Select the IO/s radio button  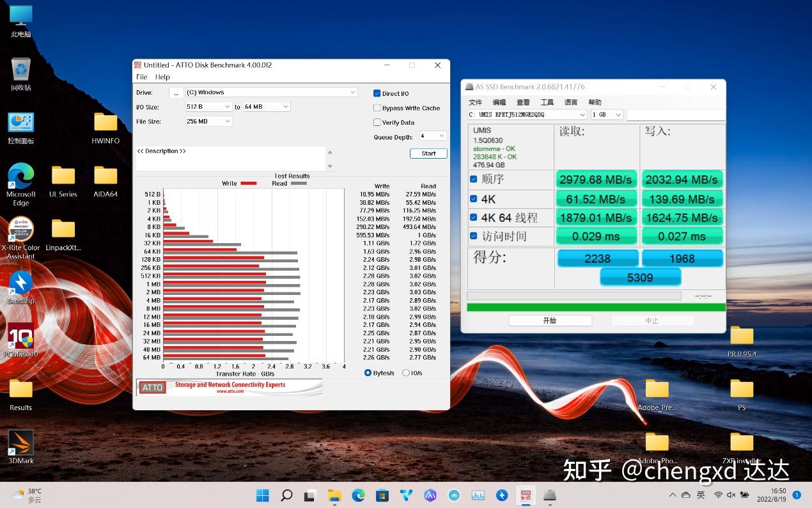click(406, 373)
